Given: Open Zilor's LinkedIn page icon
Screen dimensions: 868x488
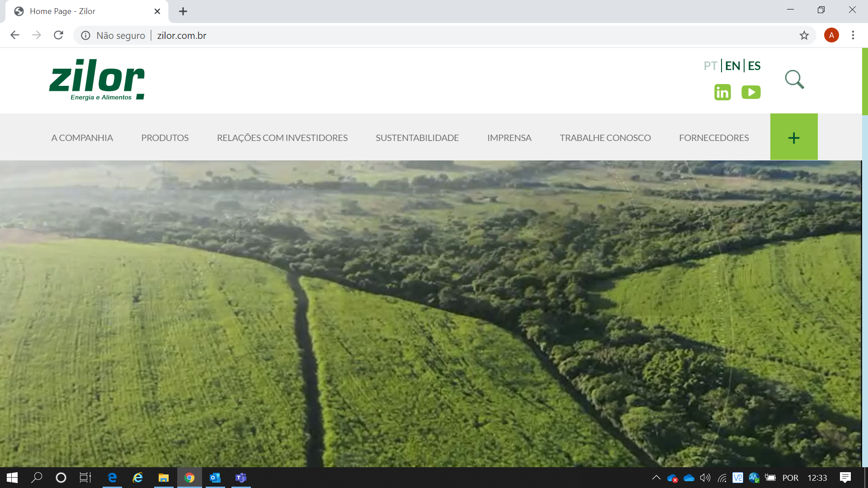Looking at the screenshot, I should click(x=722, y=92).
